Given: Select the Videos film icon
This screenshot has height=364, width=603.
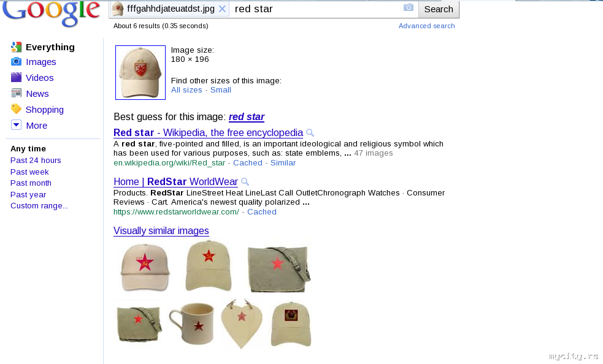Looking at the screenshot, I should 16,77.
